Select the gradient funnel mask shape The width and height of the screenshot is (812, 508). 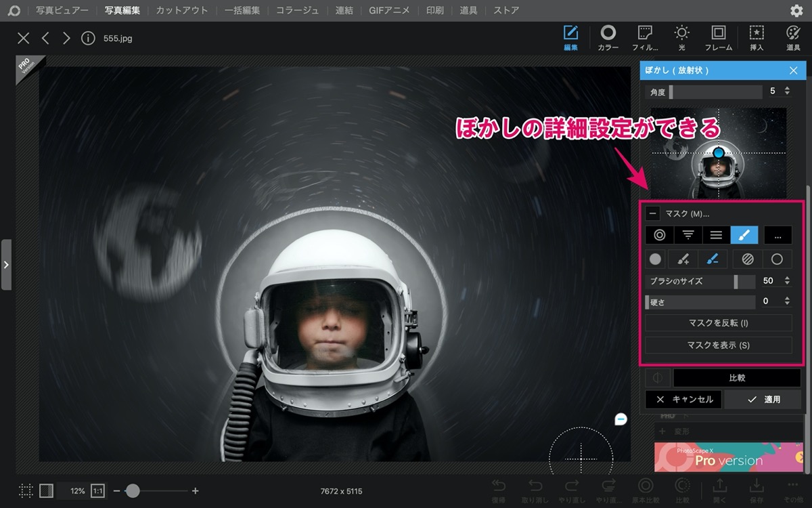point(687,235)
